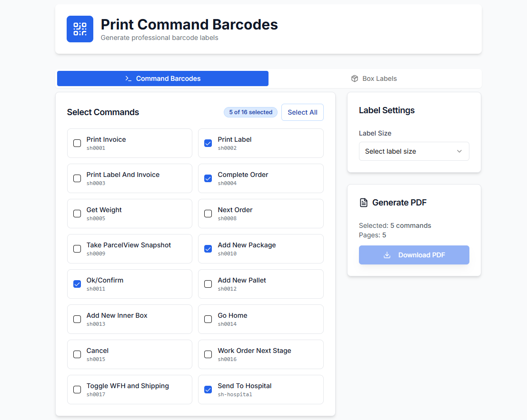
Task: Enable the Get Weight command checkbox
Action: 77,214
